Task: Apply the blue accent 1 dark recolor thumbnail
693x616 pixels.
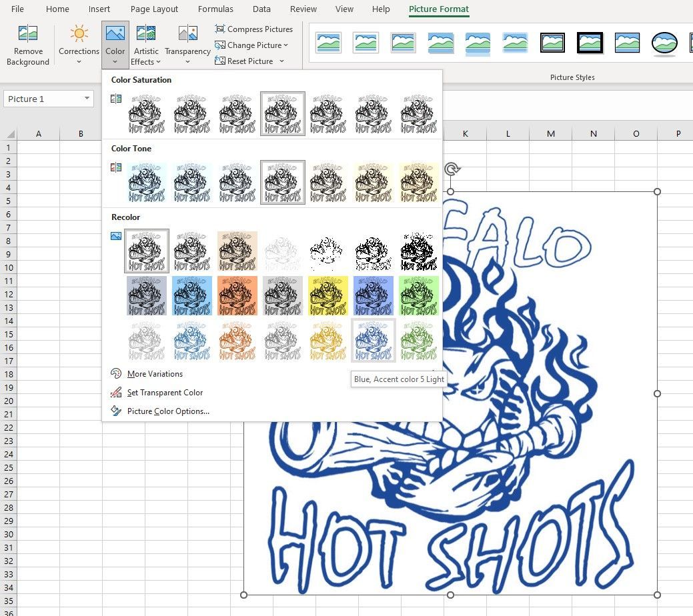Action: [191, 295]
